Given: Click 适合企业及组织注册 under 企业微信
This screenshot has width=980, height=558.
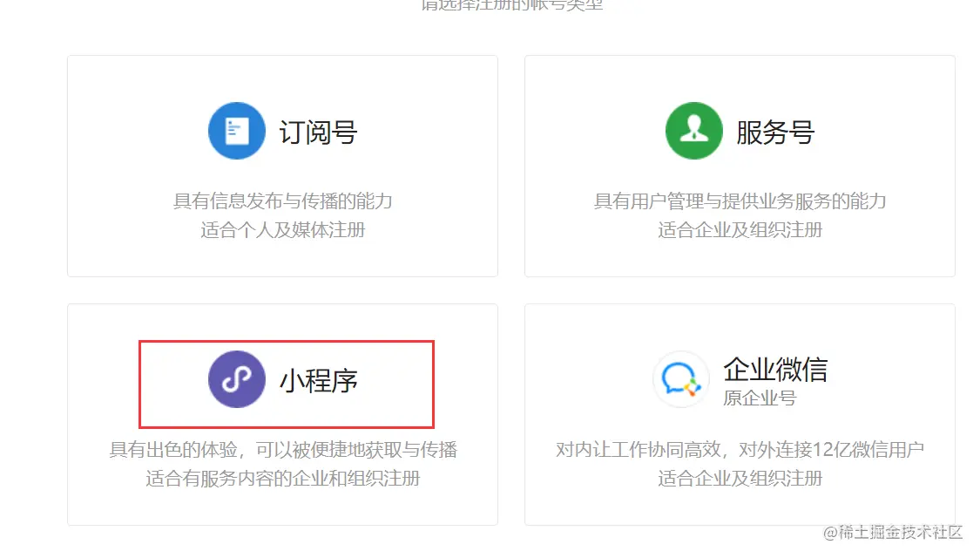Looking at the screenshot, I should click(x=740, y=479).
